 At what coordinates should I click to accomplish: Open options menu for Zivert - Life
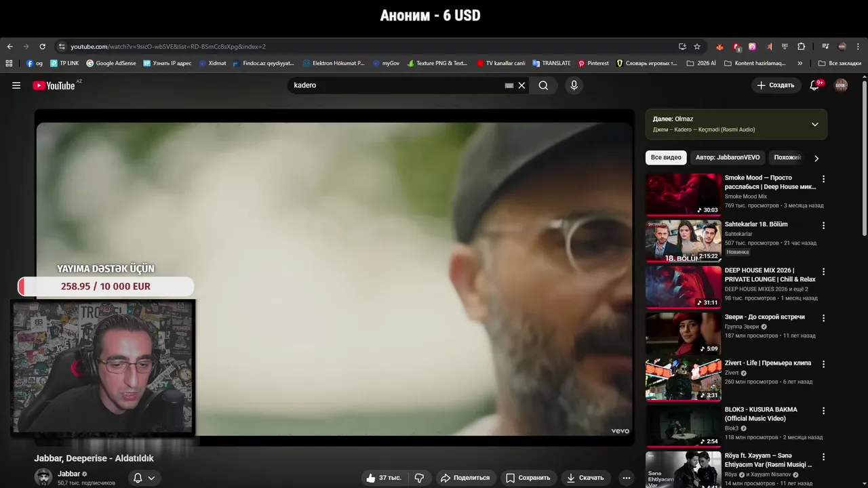[824, 364]
